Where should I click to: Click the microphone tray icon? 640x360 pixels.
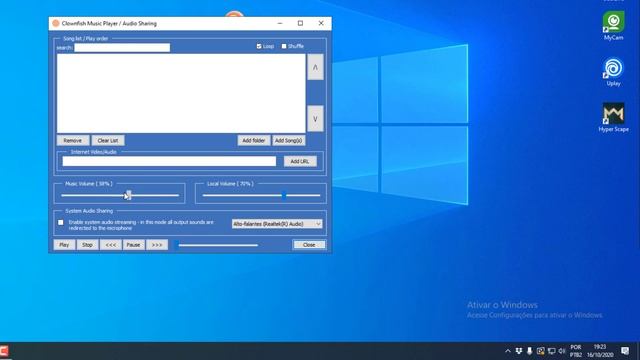(x=529, y=351)
